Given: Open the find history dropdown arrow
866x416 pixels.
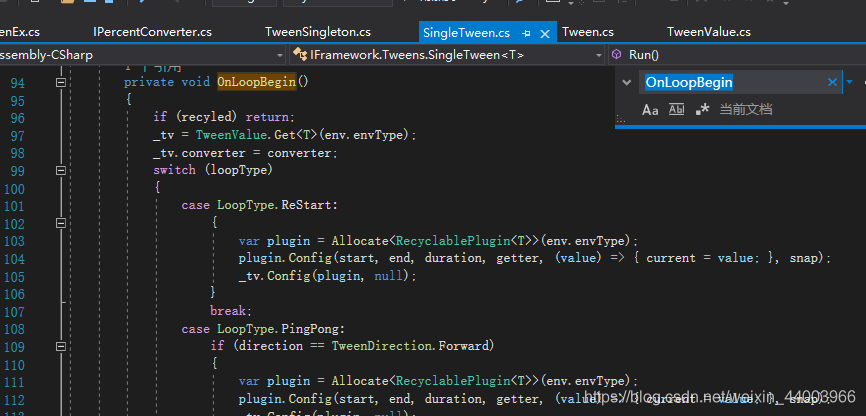Looking at the screenshot, I should click(849, 83).
